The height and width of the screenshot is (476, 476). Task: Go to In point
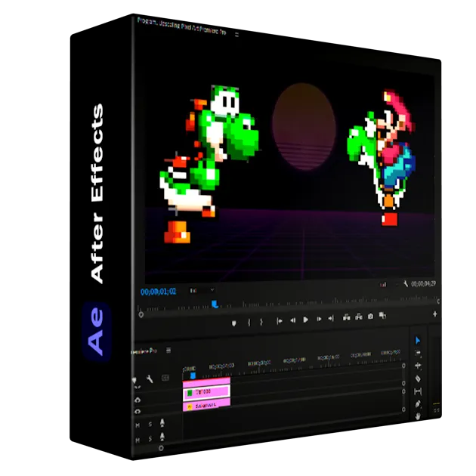(280, 321)
